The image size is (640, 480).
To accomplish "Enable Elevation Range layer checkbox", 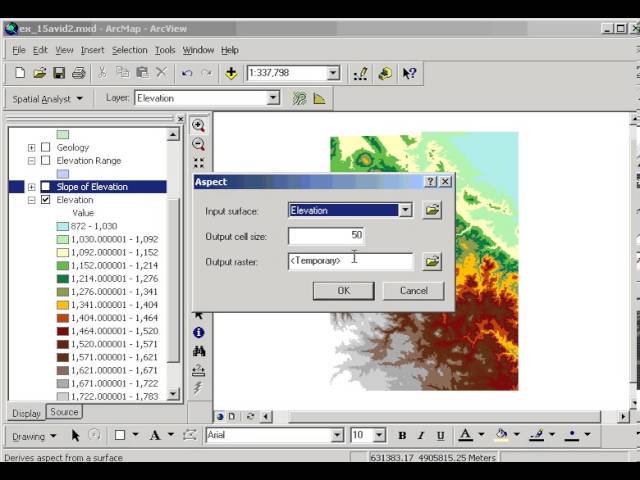I will [x=46, y=160].
